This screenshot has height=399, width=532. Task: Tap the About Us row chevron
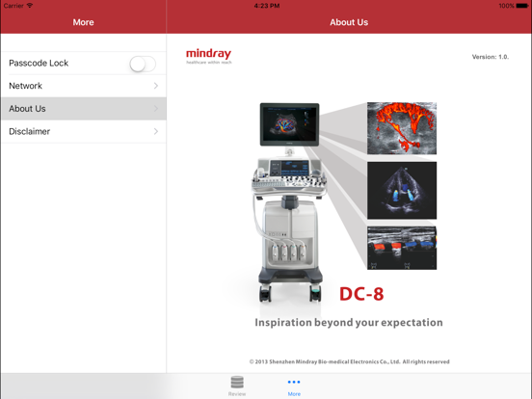point(156,109)
